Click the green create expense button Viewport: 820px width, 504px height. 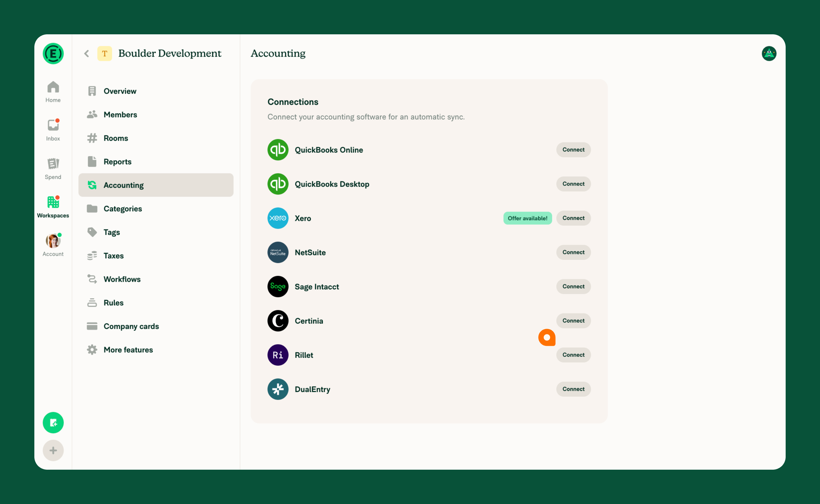click(53, 423)
